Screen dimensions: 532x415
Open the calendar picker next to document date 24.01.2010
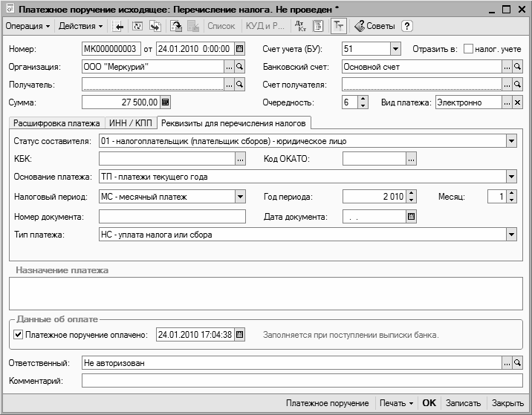239,49
